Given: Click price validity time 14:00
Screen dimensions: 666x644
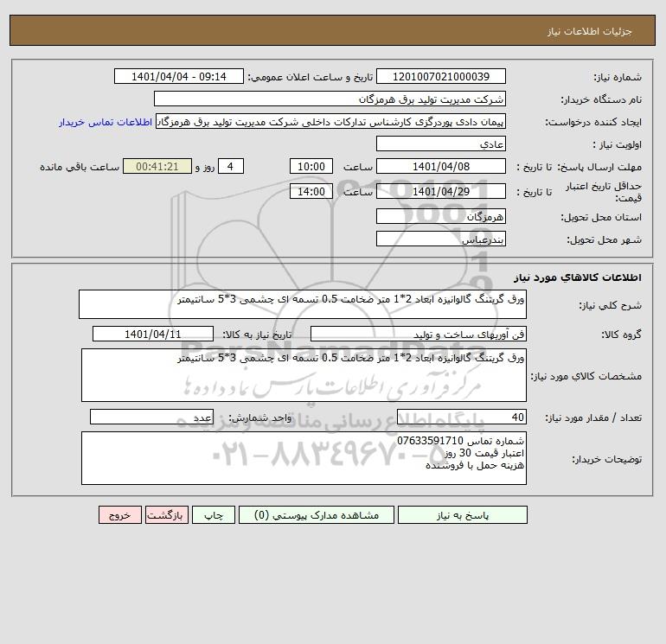Looking at the screenshot, I should [x=311, y=191].
